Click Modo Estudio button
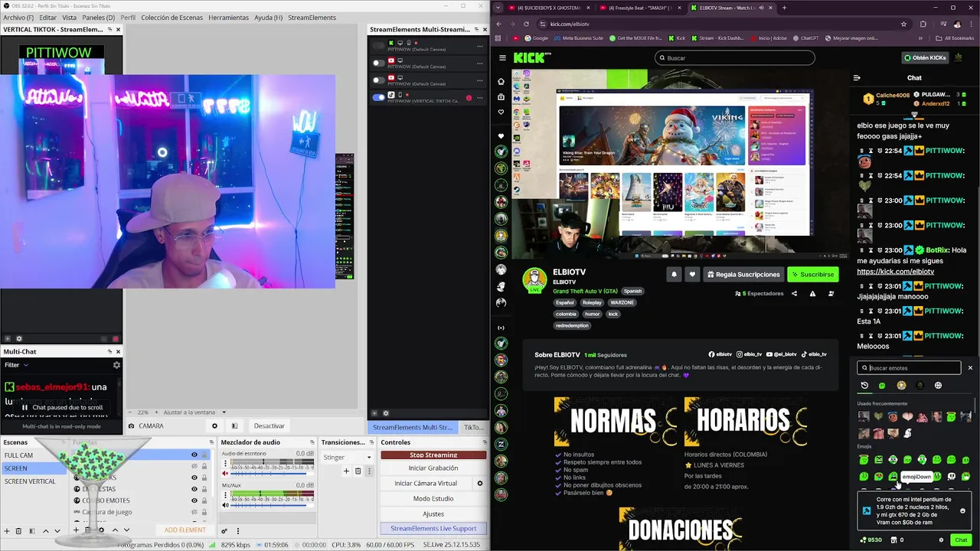The image size is (980, 551). 433,499
